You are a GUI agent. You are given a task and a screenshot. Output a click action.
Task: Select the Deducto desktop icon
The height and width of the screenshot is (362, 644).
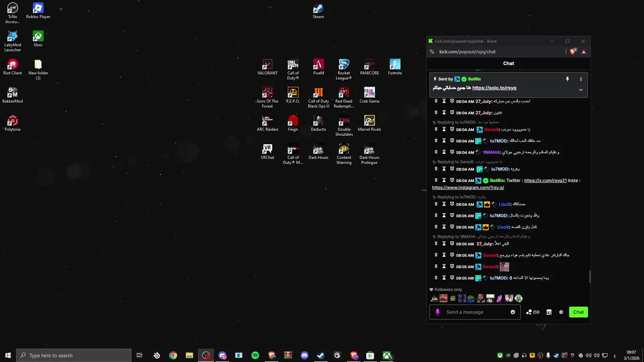click(318, 124)
